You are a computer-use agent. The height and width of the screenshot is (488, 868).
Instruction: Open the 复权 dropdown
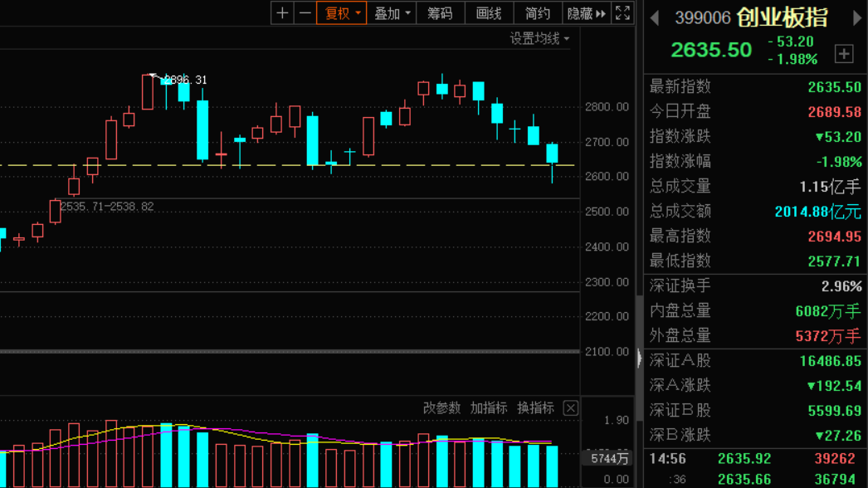[x=342, y=13]
